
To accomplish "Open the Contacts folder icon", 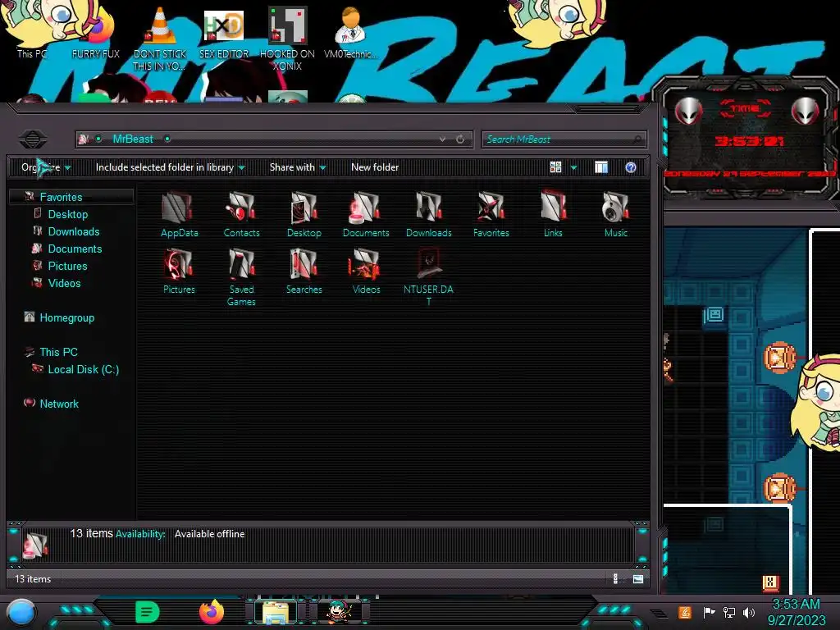I will [242, 215].
